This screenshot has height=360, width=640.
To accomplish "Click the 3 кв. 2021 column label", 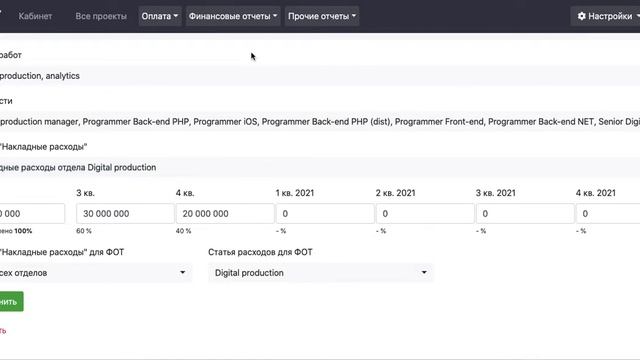I will pyautogui.click(x=496, y=193).
